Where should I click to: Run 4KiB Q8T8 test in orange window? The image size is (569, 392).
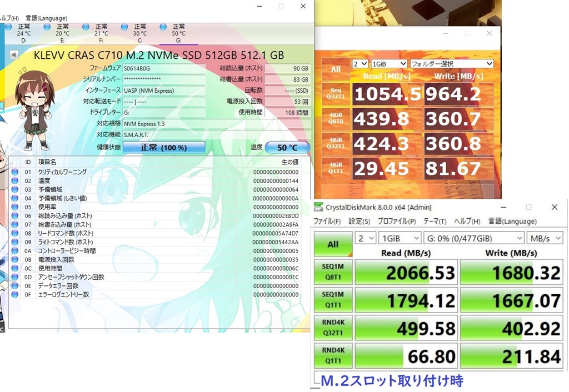(336, 119)
